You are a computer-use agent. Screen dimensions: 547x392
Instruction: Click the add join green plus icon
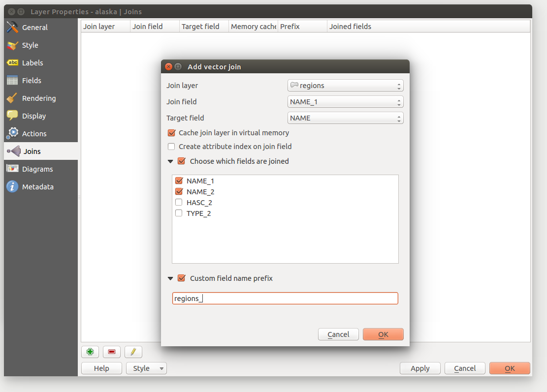[90, 352]
